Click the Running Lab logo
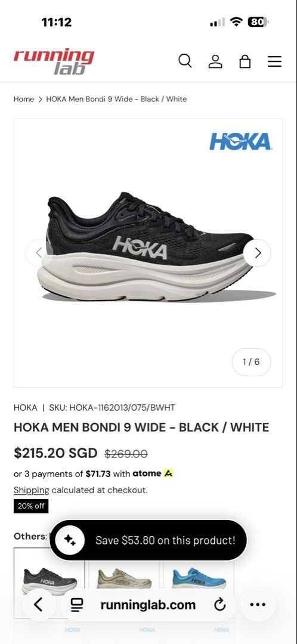 54,61
